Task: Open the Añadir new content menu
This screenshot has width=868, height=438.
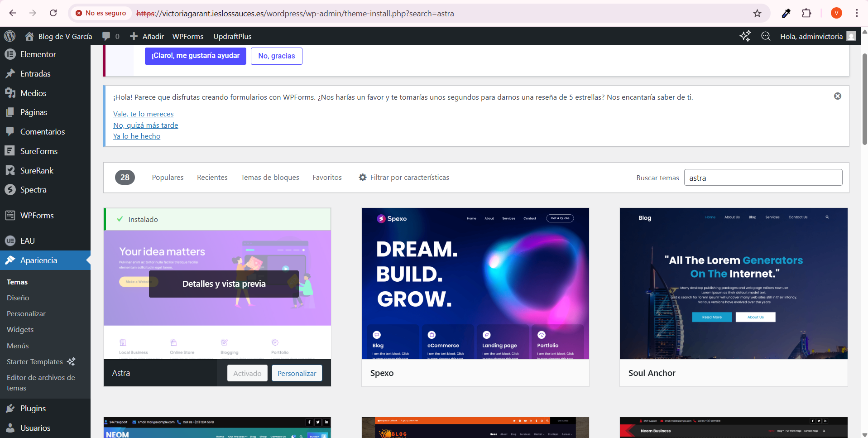Action: (147, 36)
